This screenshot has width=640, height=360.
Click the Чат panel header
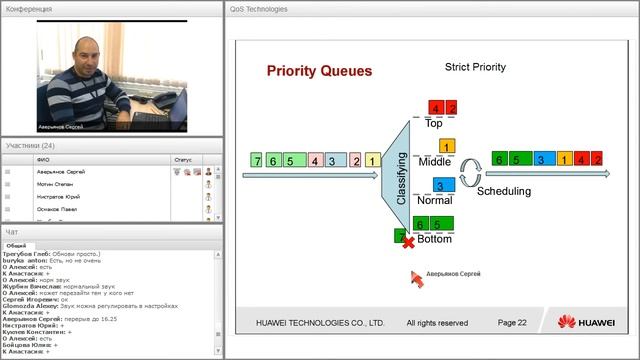[112, 232]
